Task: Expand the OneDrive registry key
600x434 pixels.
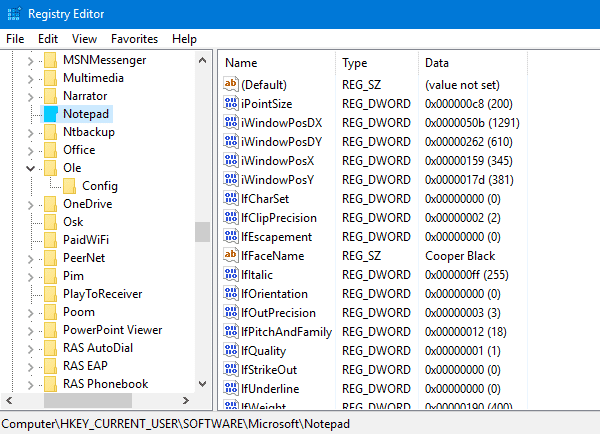Action: 28,204
